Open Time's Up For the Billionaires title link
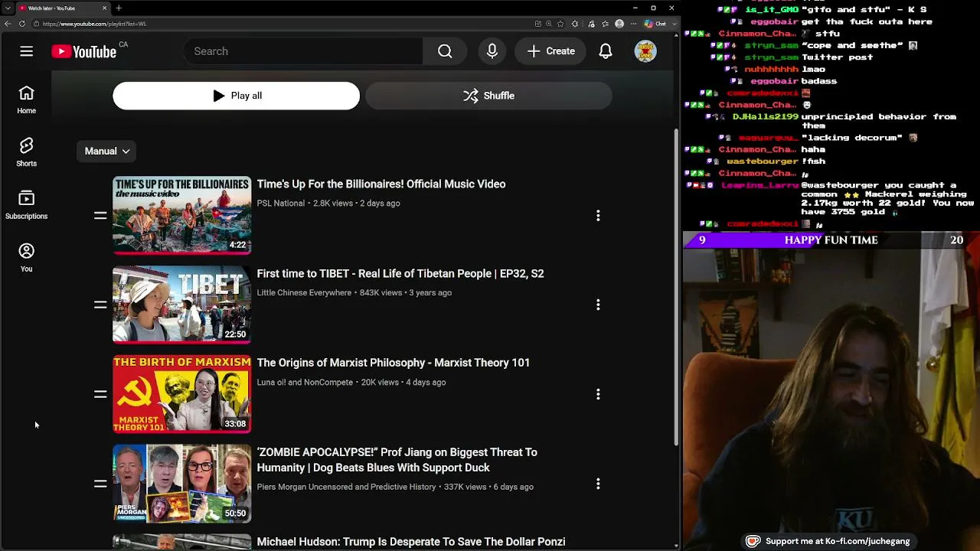The image size is (980, 551). 381,184
